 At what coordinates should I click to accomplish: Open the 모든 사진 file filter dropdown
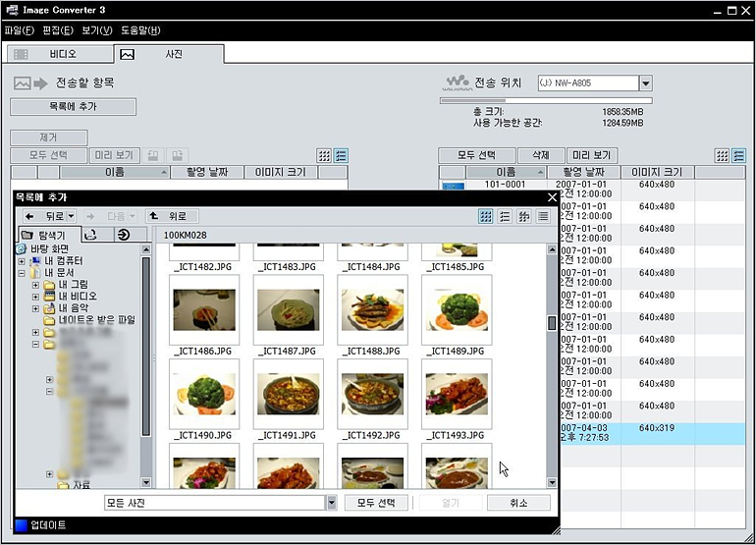(331, 503)
